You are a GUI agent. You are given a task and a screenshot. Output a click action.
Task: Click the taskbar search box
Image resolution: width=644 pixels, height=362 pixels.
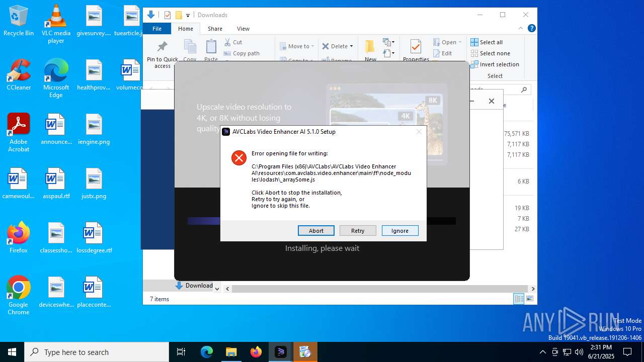tap(97, 352)
